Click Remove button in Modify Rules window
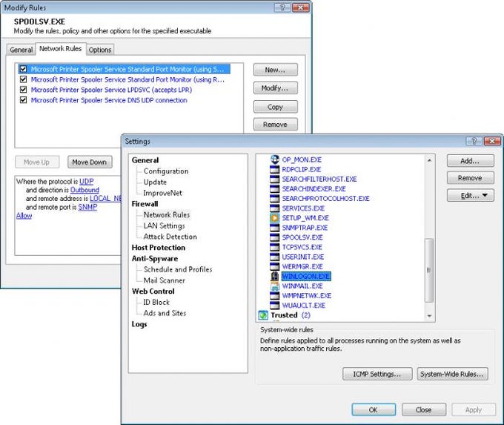This screenshot has width=504, height=425. point(276,124)
